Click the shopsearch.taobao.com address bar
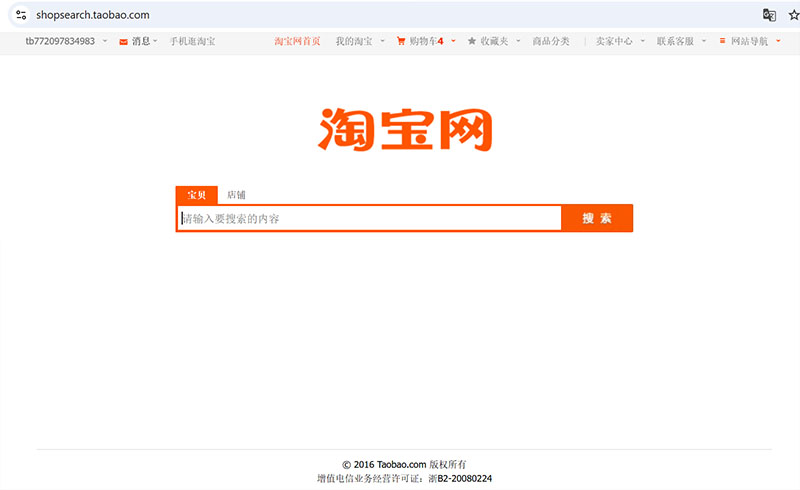Image resolution: width=800 pixels, height=490 pixels. [93, 15]
